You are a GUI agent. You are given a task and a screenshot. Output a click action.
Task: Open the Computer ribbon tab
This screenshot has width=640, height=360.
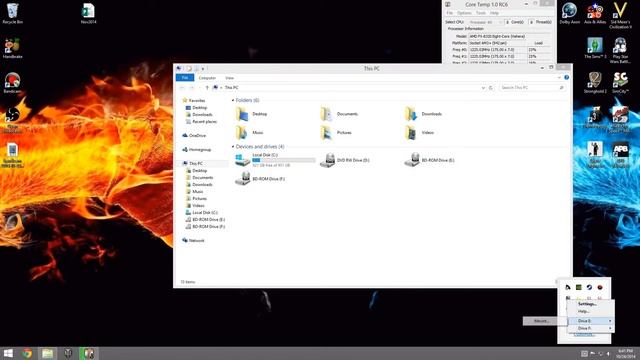click(207, 78)
